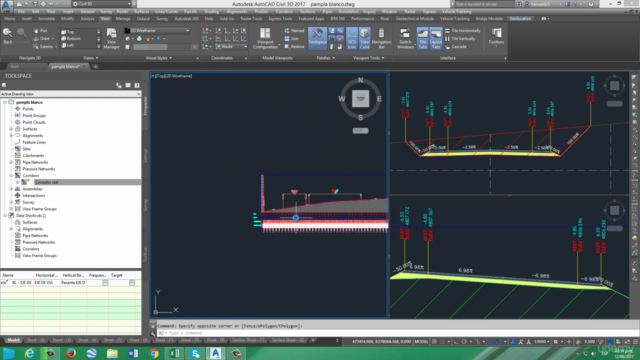Image resolution: width=640 pixels, height=360 pixels.
Task: Click the Section Sheet - (1) layout tab
Action: tap(247, 340)
